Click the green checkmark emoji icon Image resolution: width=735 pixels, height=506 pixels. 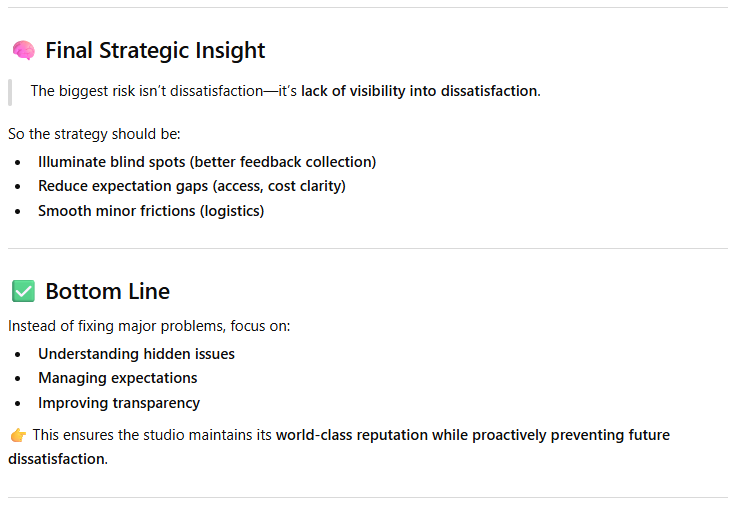23,291
